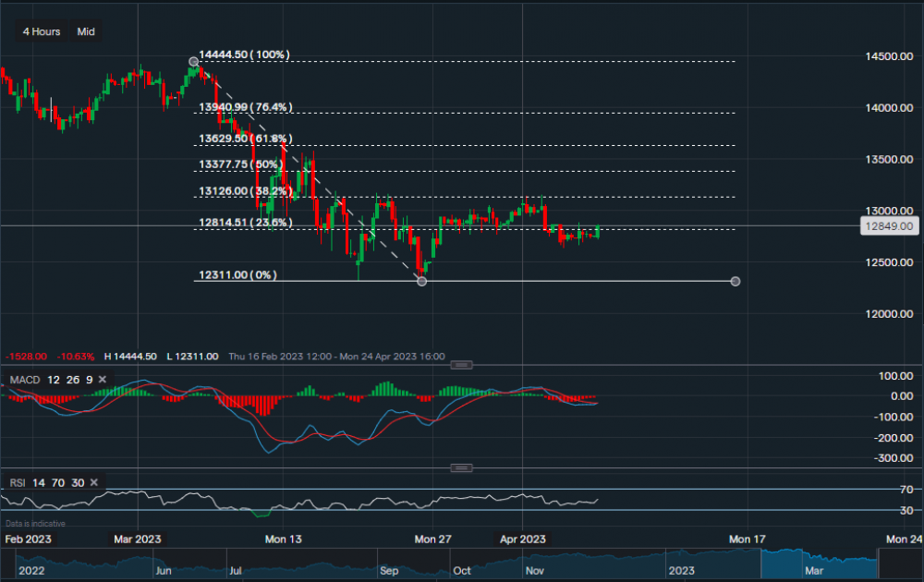The width and height of the screenshot is (924, 582).
Task: Open the 4 Hours timeframe selector
Action: pos(42,31)
